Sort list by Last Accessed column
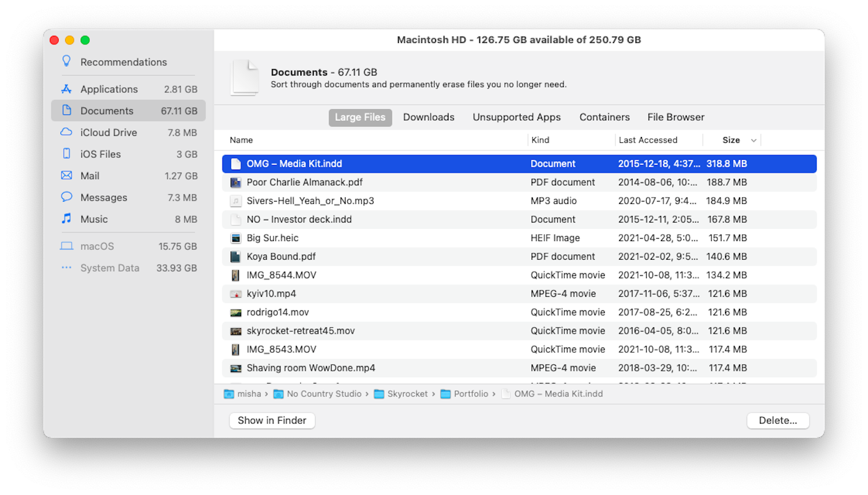The width and height of the screenshot is (868, 495). [648, 140]
